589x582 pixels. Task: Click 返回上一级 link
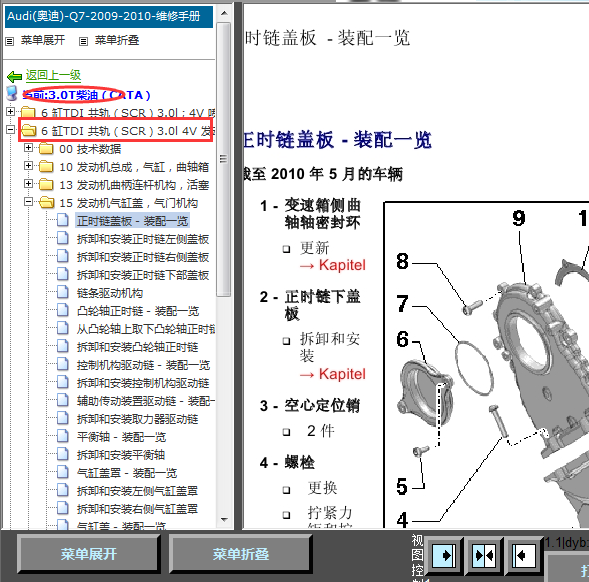tap(53, 76)
